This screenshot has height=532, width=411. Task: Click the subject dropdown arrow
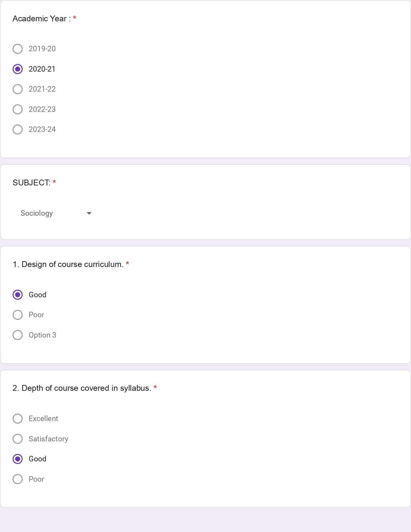(x=89, y=213)
